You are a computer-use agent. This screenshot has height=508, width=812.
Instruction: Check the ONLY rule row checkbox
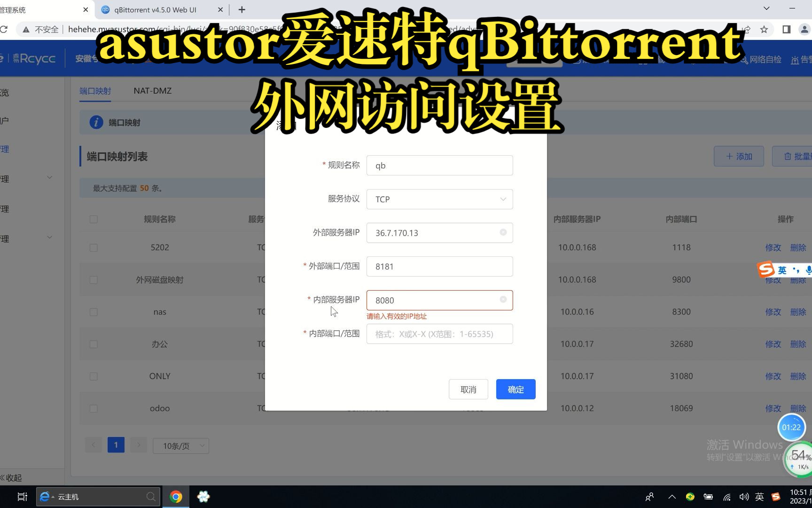94,376
